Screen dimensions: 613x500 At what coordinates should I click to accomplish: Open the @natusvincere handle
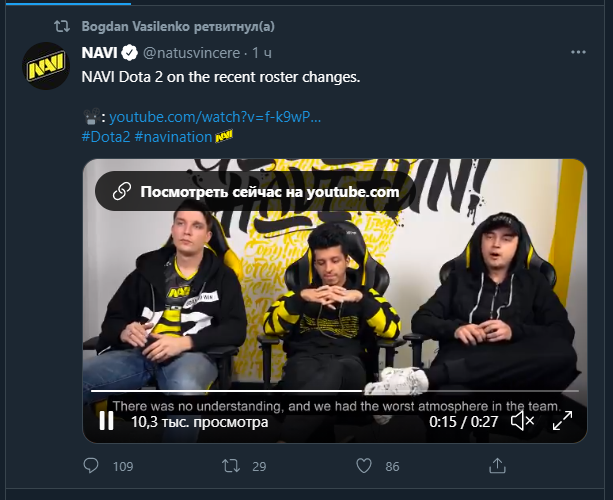[191, 52]
